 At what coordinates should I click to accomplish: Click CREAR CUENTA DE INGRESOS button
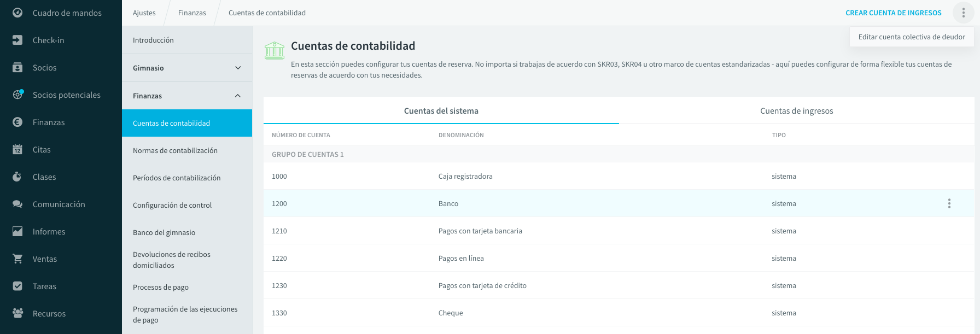click(894, 13)
